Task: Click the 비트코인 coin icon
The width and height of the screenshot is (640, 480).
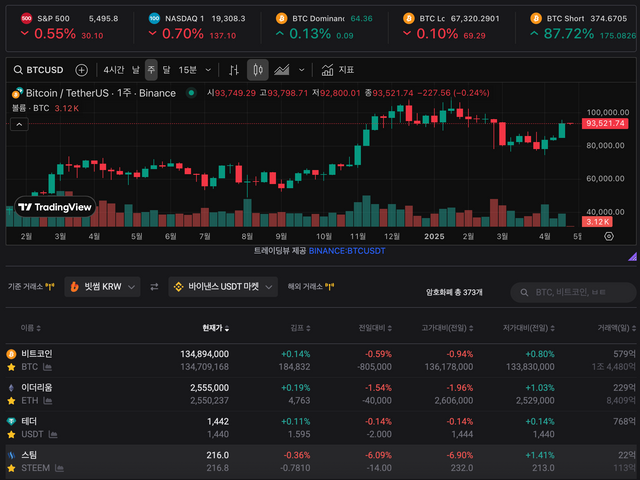Action: click(11, 354)
